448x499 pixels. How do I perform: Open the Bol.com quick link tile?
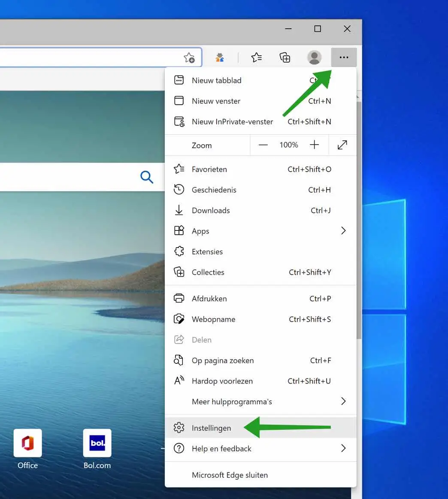click(97, 443)
